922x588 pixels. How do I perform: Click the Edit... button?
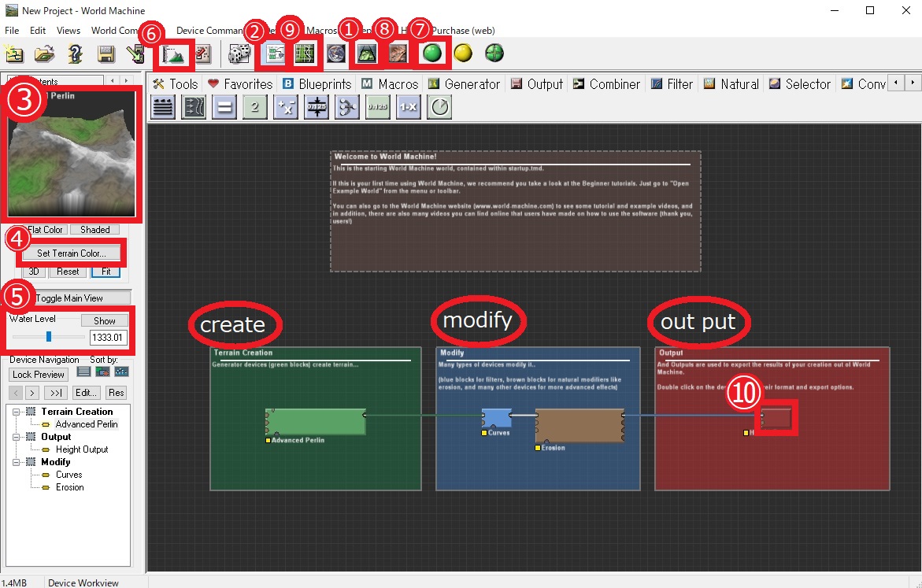[x=87, y=393]
